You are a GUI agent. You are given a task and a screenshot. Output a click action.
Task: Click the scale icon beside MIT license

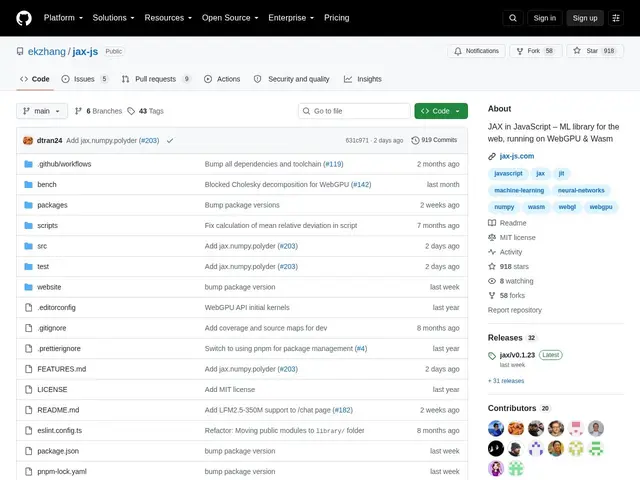pyautogui.click(x=492, y=238)
